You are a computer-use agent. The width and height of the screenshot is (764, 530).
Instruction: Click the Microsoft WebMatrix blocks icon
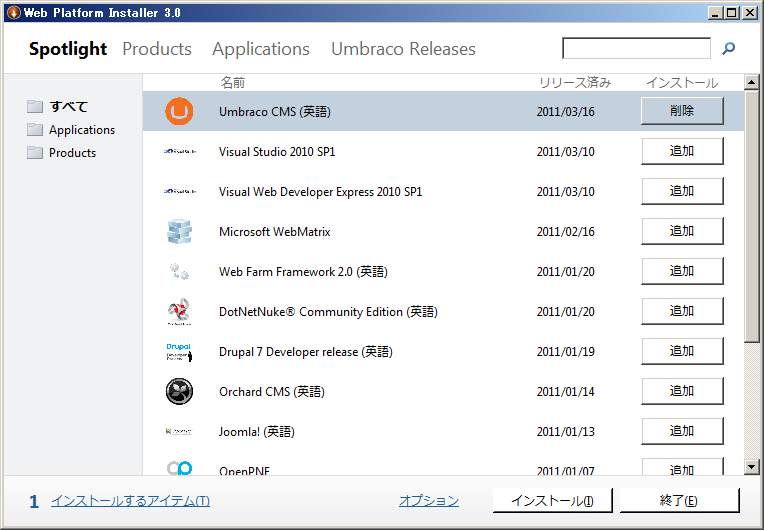179,231
